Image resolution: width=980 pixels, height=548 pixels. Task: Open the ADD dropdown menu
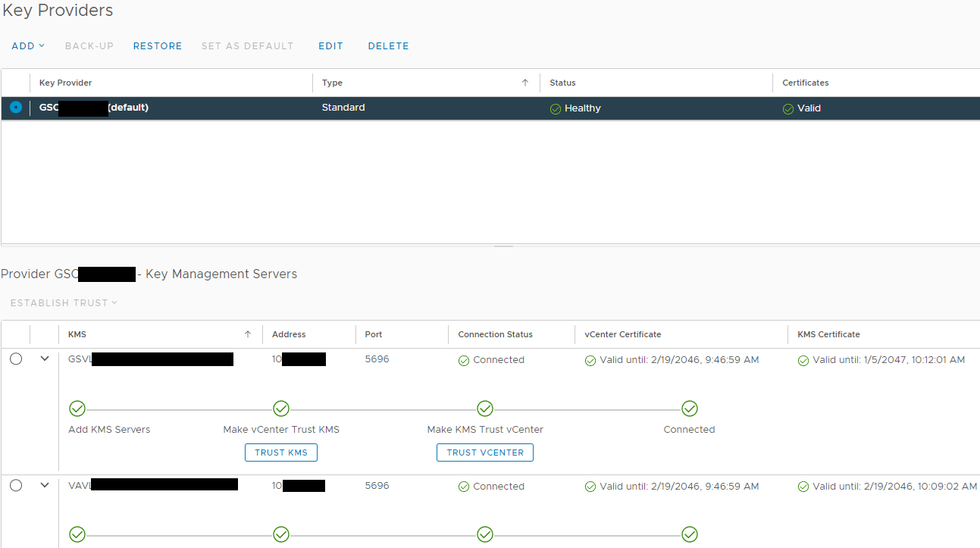pyautogui.click(x=28, y=46)
